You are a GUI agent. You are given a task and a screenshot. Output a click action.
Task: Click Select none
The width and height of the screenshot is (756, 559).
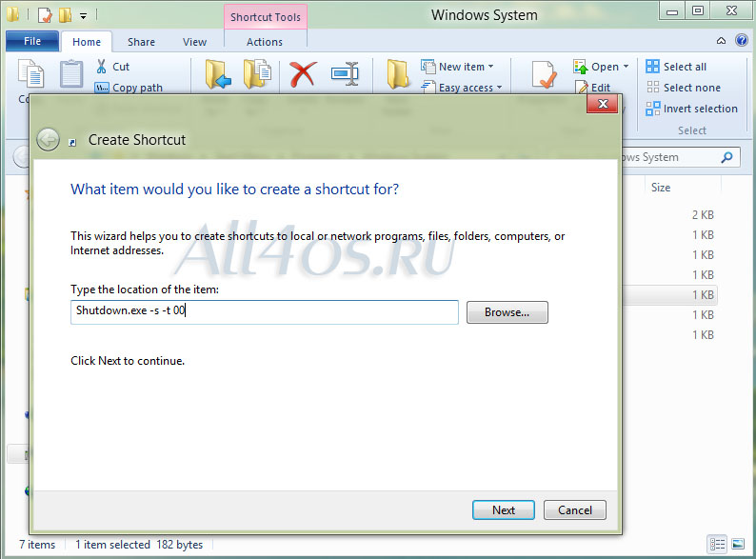[684, 88]
